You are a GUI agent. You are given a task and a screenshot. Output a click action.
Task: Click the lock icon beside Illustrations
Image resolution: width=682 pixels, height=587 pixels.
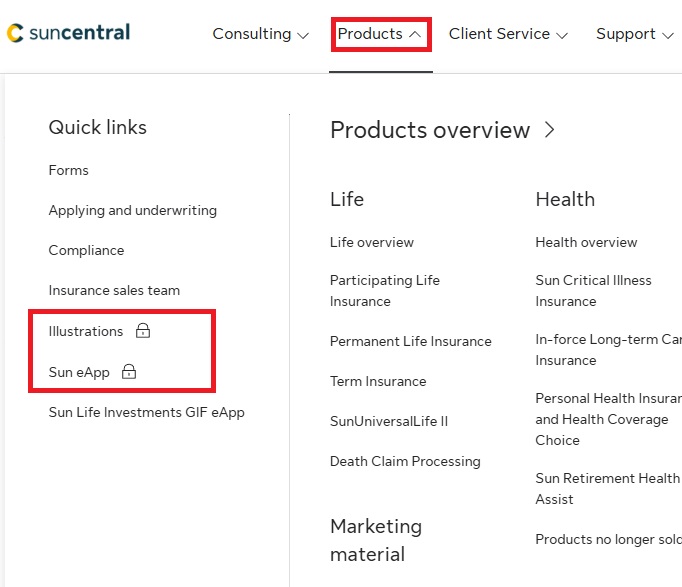coord(143,331)
